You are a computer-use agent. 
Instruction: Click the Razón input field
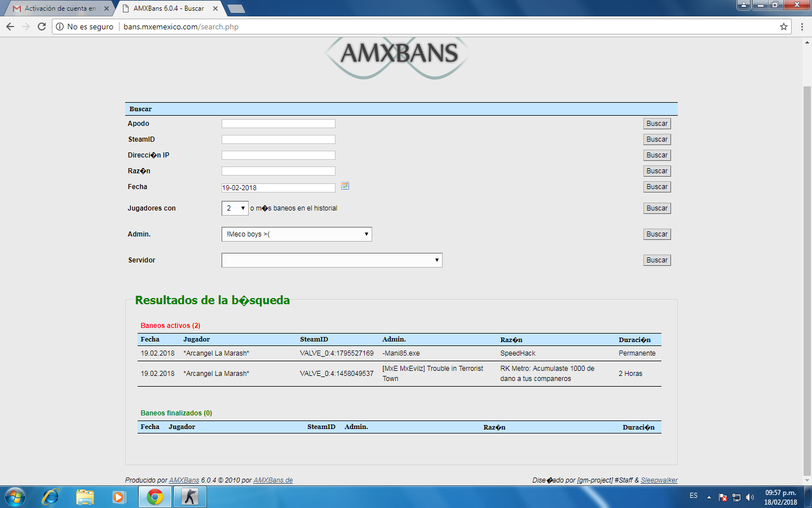(x=279, y=171)
